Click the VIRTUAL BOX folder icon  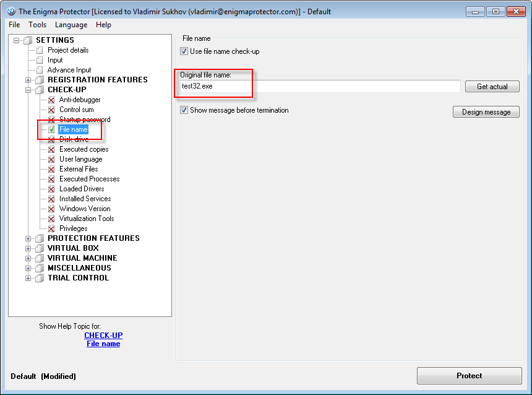[40, 248]
